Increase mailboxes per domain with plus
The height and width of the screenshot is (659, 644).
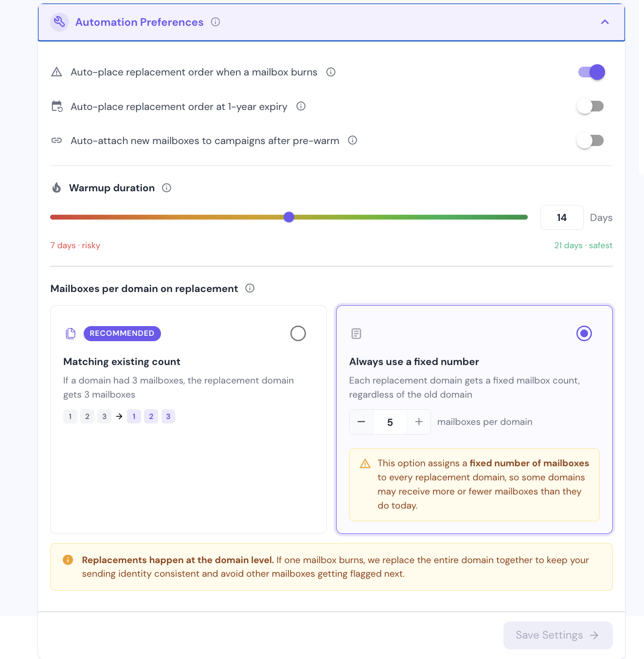click(419, 422)
